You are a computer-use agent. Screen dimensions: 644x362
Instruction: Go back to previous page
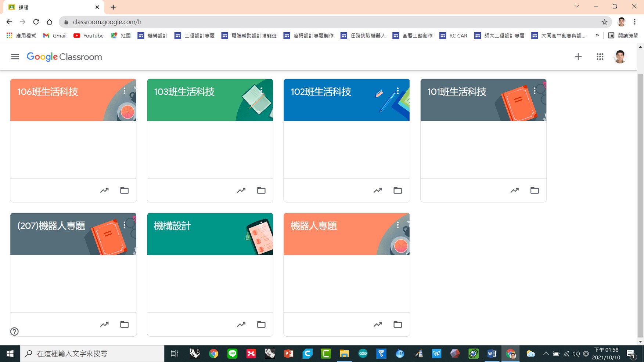(9, 22)
